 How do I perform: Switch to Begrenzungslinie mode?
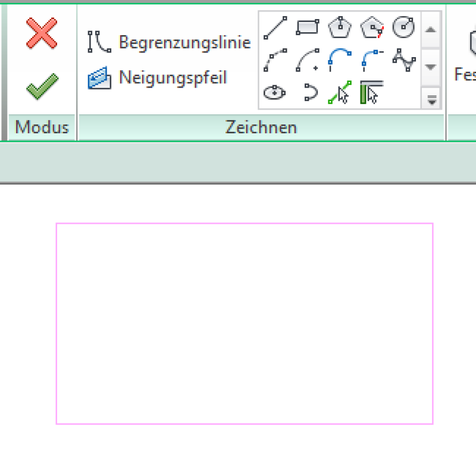[184, 42]
